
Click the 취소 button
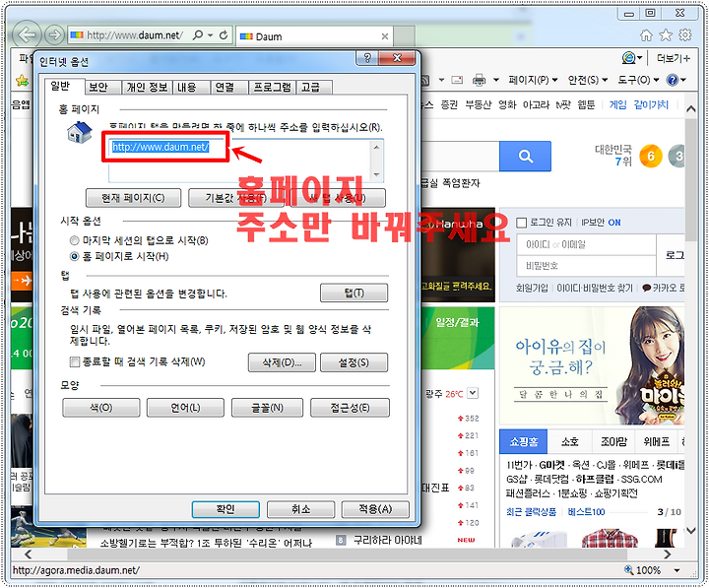[300, 509]
